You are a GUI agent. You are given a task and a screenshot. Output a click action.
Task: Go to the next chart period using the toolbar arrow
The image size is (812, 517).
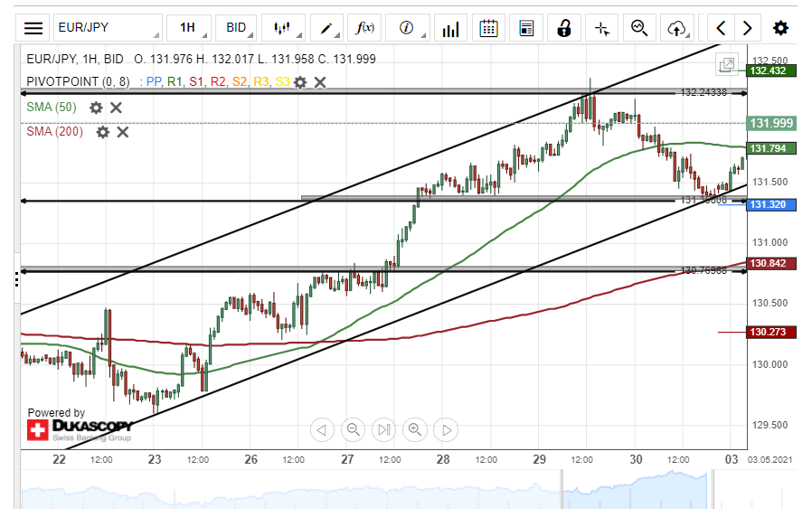coord(747,28)
